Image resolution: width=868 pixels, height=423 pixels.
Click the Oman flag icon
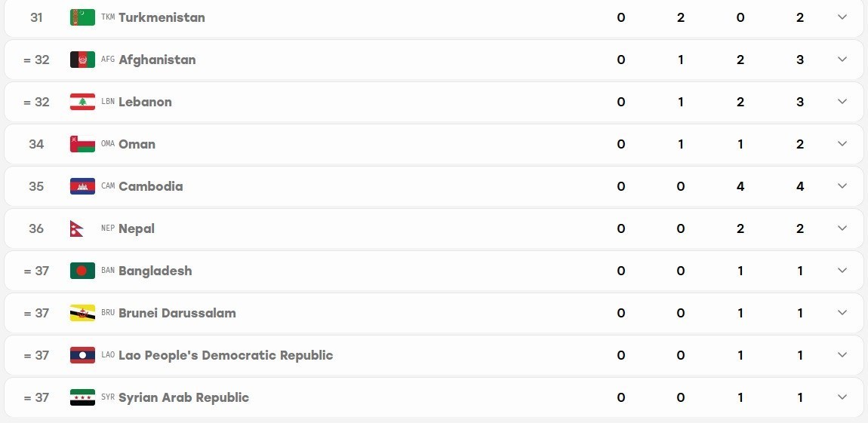(82, 144)
